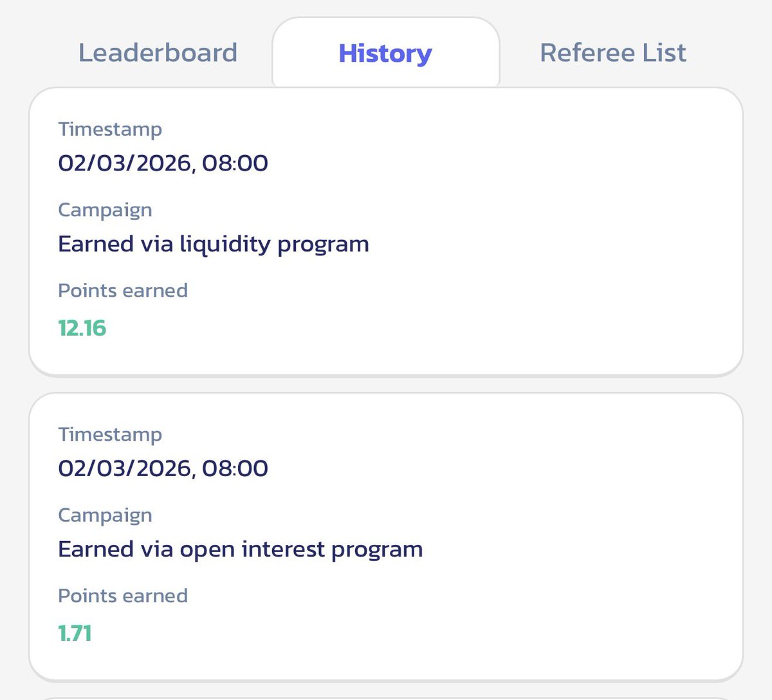Click the 'Earned via liquidity program' campaign text
The image size is (772, 700).
tap(213, 244)
